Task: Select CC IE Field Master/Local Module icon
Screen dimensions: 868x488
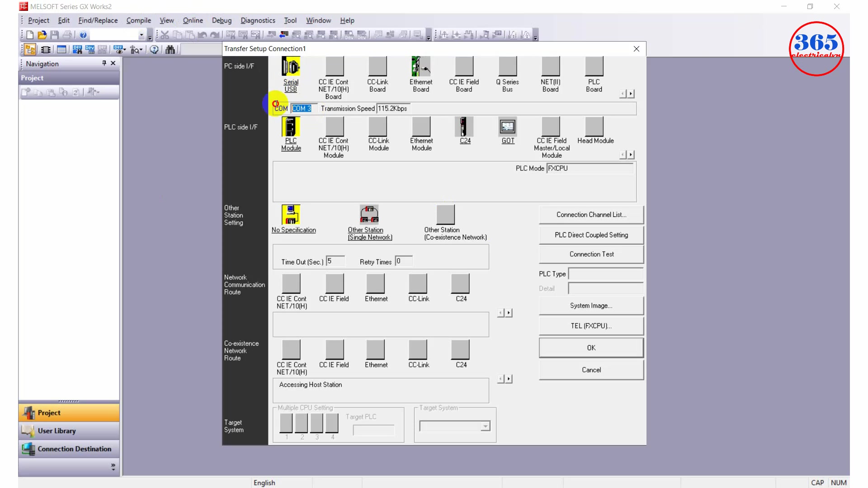Action: (551, 127)
